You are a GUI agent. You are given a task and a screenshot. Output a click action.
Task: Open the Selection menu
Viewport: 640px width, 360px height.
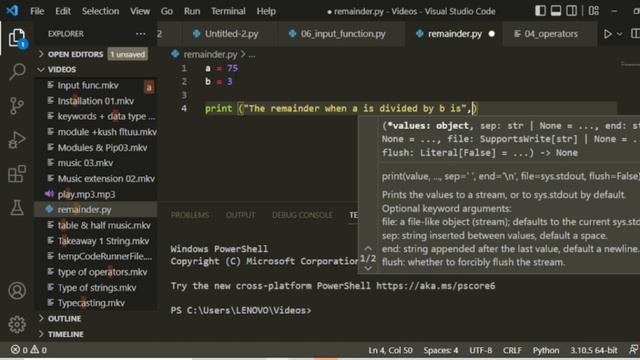[x=100, y=11]
